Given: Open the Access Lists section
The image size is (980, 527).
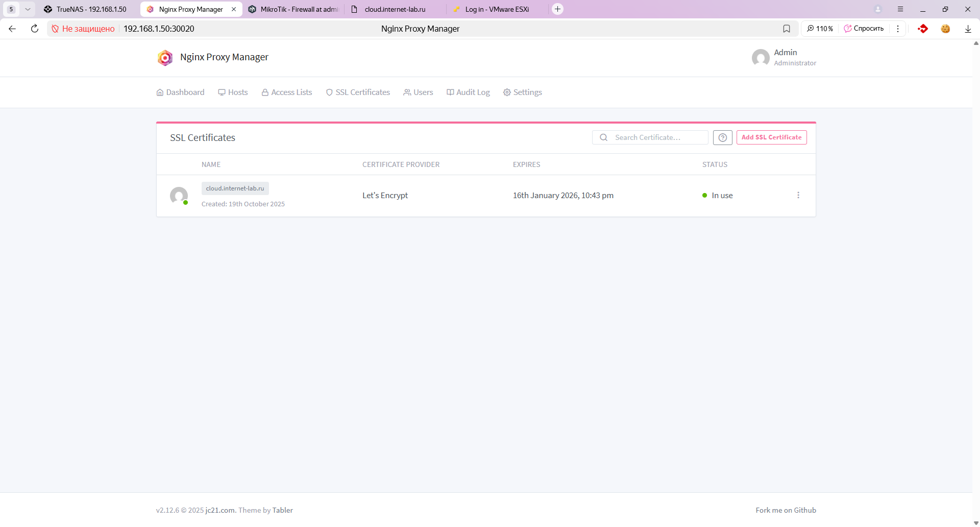Looking at the screenshot, I should click(x=287, y=92).
